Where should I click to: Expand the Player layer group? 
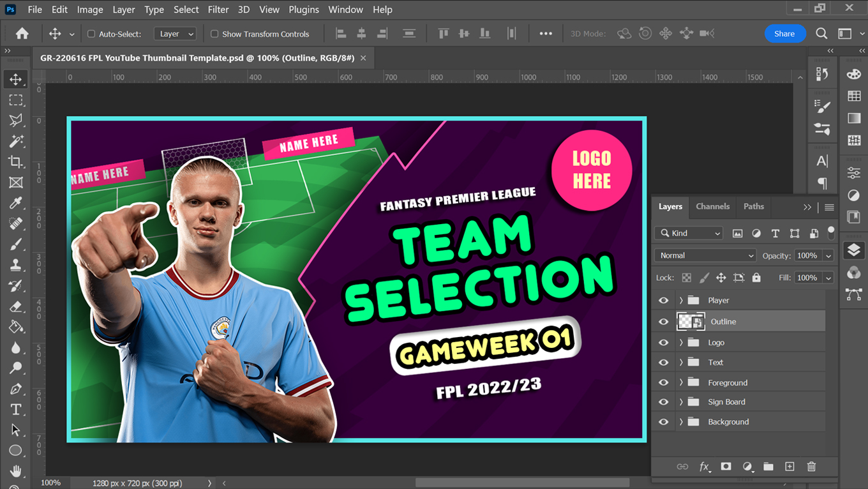[680, 300]
